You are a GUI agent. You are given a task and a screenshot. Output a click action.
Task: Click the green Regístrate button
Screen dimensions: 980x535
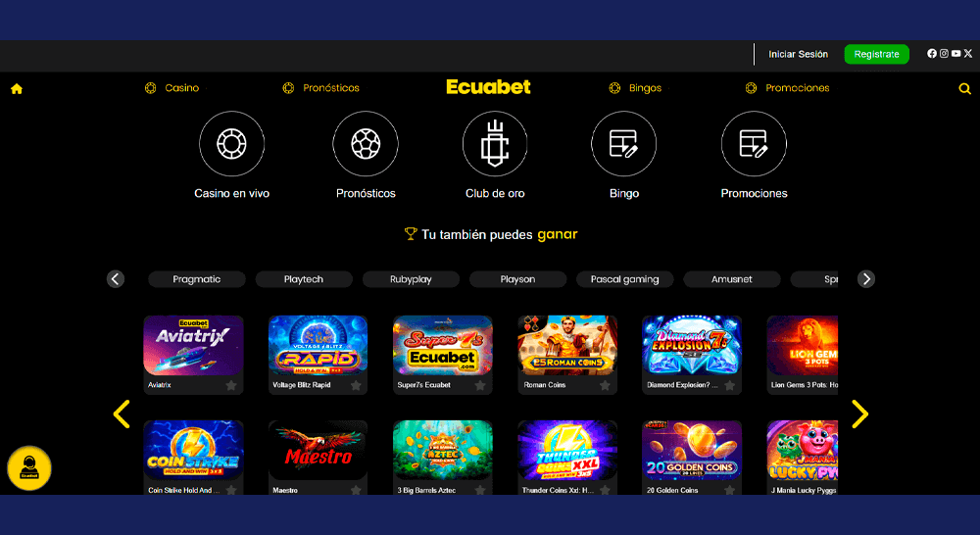coord(876,54)
